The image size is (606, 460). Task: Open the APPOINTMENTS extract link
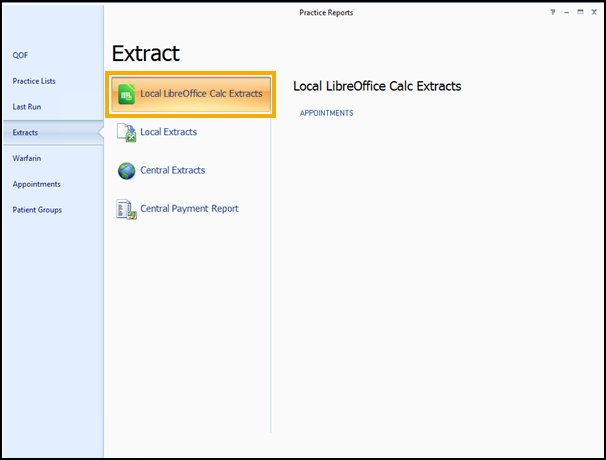pos(327,113)
